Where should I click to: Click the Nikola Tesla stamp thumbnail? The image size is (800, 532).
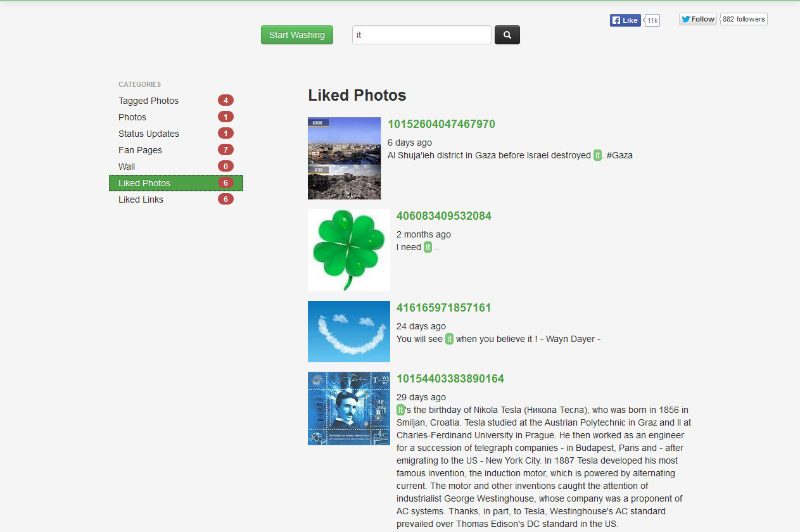tap(349, 408)
